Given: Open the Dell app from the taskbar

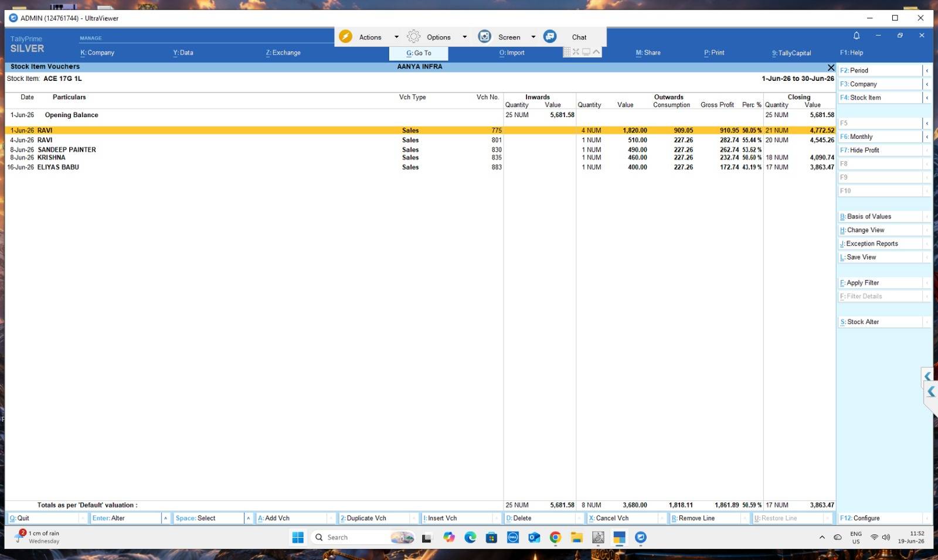Looking at the screenshot, I should click(x=513, y=537).
